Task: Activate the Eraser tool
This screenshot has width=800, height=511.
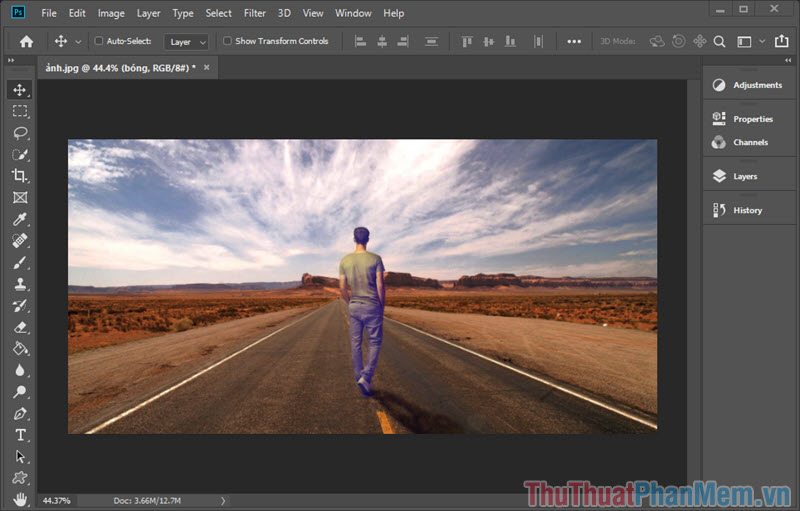Action: click(19, 327)
